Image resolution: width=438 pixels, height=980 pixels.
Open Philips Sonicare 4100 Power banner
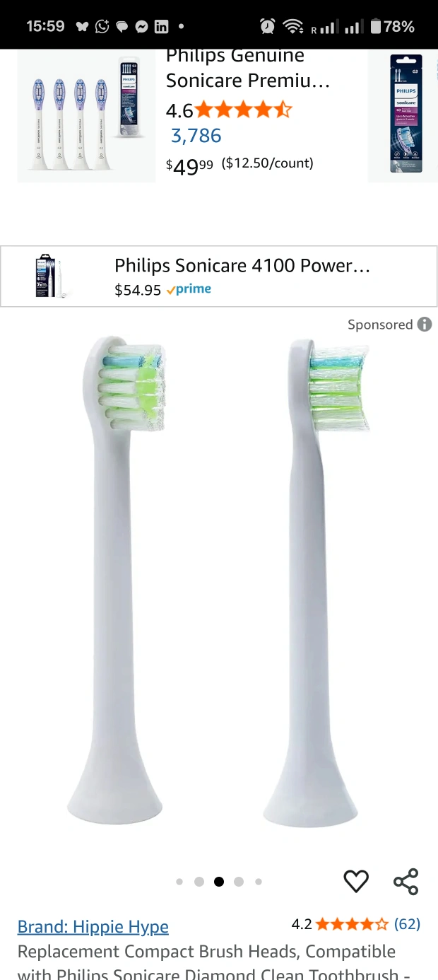(219, 276)
